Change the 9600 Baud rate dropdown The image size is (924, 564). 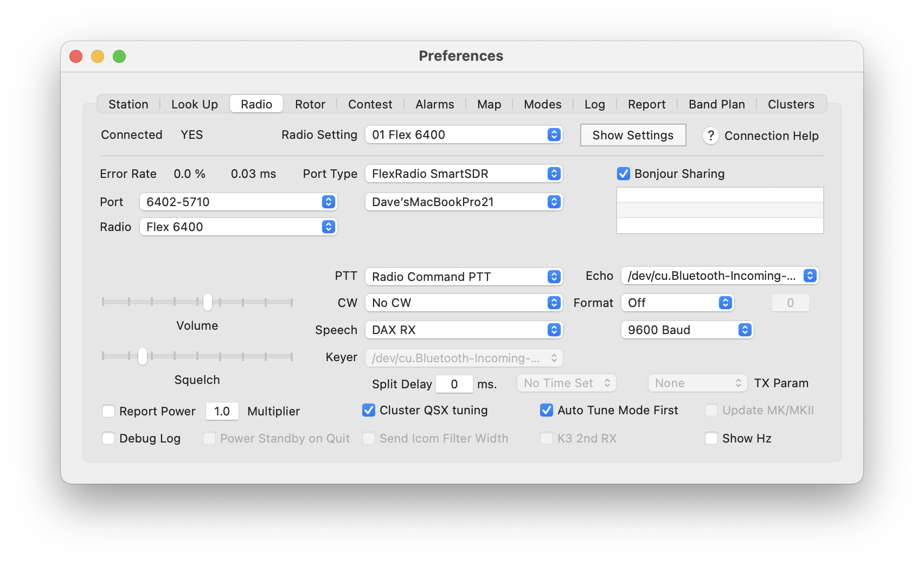pyautogui.click(x=686, y=330)
